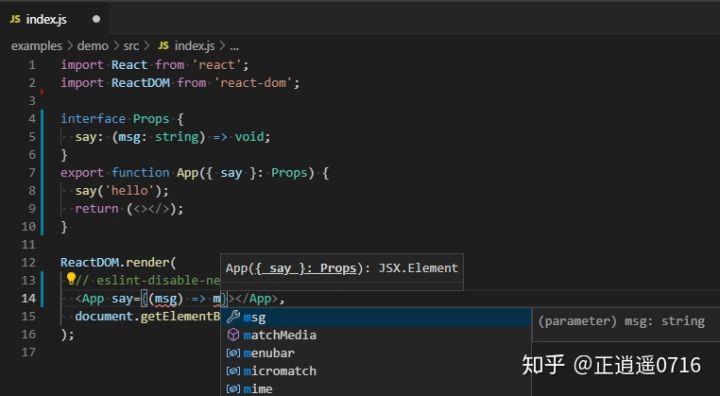This screenshot has height=396, width=720.
Task: Click the lightbulb quick-fix icon on line 13
Action: point(71,278)
